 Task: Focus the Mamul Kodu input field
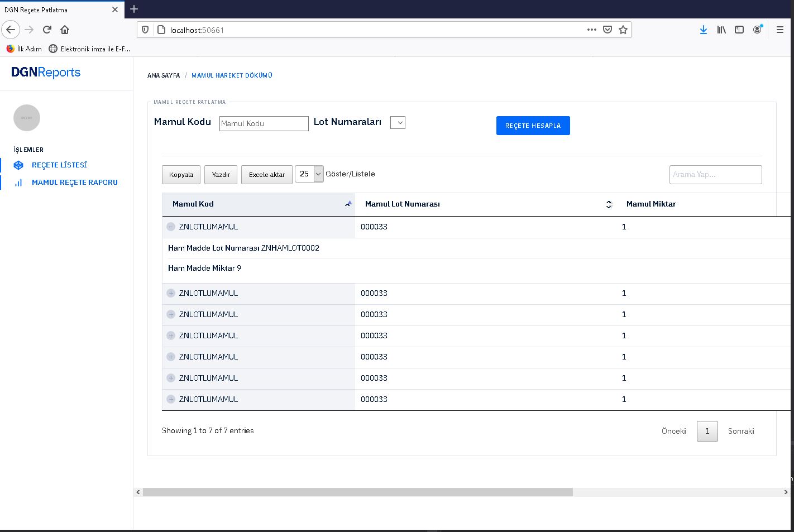[x=264, y=123]
